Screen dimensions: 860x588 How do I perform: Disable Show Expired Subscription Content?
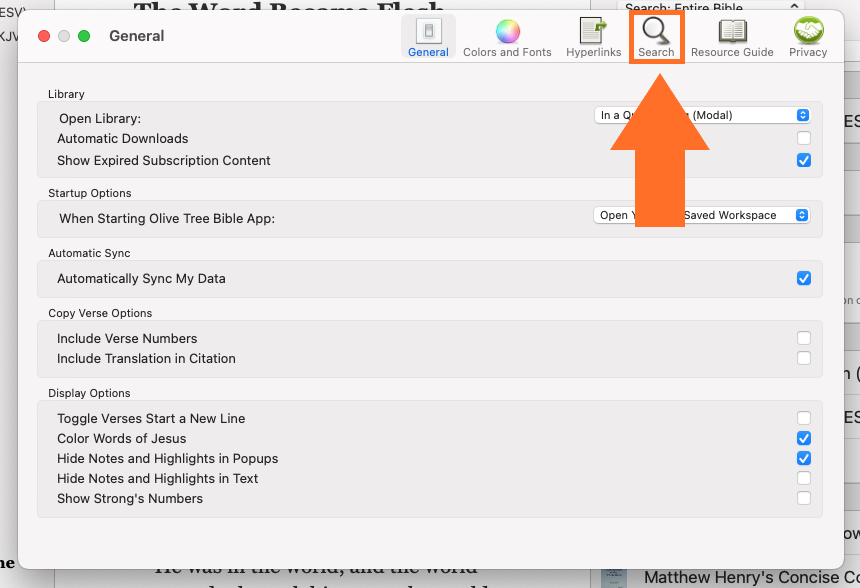pyautogui.click(x=803, y=160)
